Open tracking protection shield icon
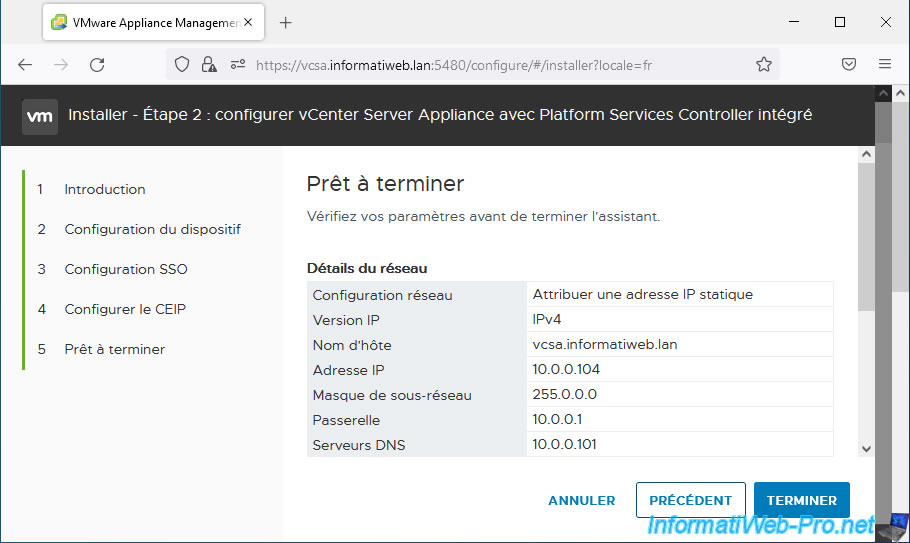Viewport: 910px width, 543px height. coord(182,64)
